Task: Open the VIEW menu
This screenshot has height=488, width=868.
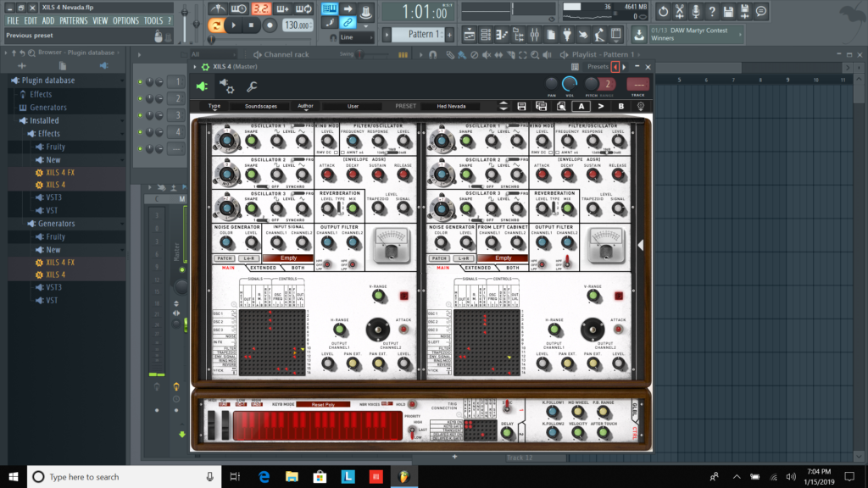Action: (100, 20)
